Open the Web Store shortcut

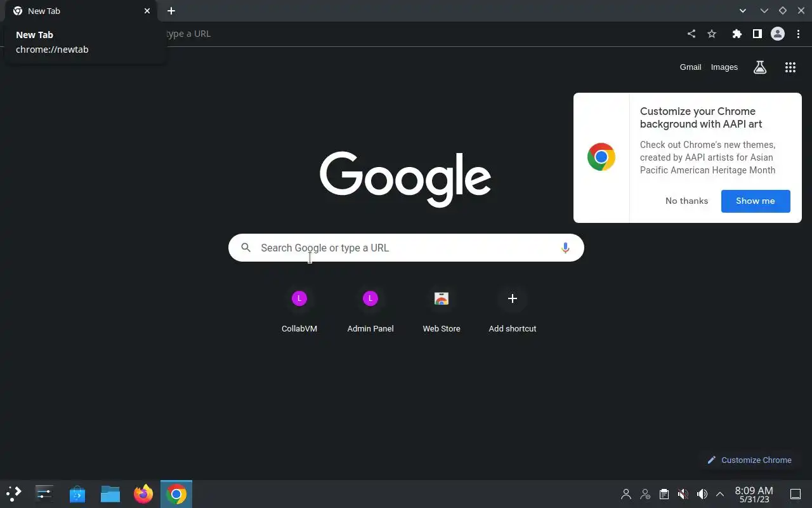[442, 311]
